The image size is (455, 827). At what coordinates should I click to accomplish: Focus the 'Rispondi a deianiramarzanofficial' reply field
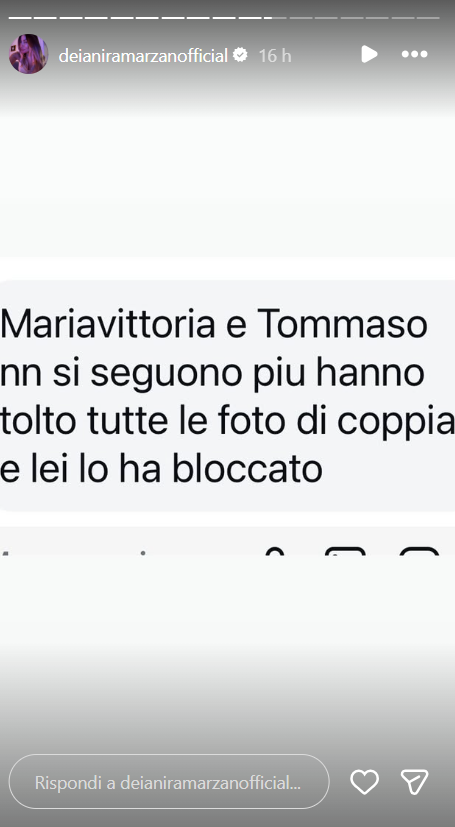coord(169,782)
